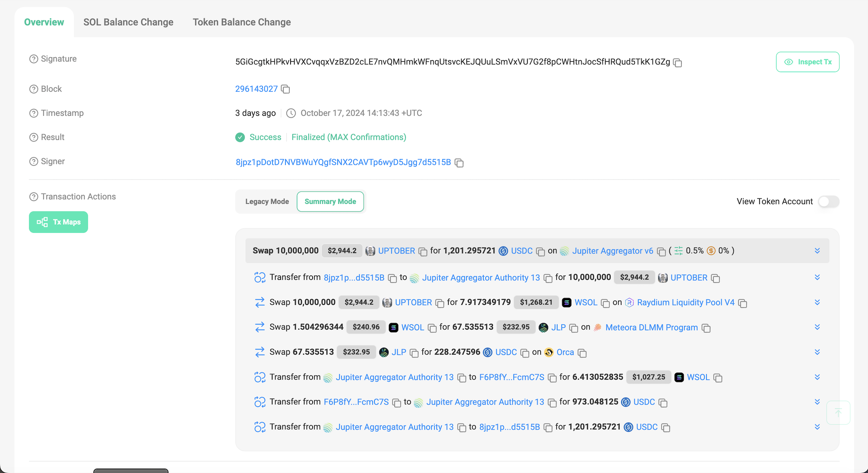Copy the Orca address
Screen dimensions: 868x473
click(582, 353)
